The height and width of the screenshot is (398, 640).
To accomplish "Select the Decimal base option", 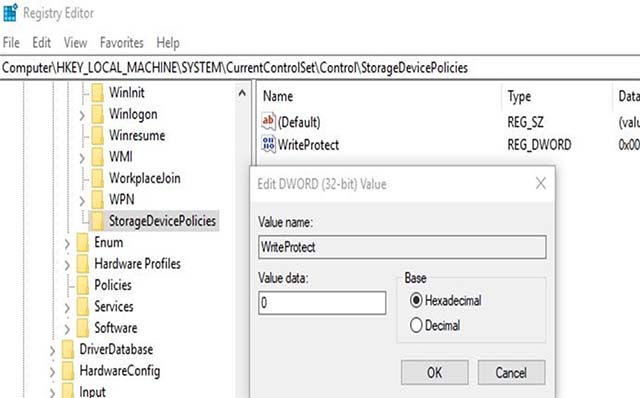I will point(416,325).
